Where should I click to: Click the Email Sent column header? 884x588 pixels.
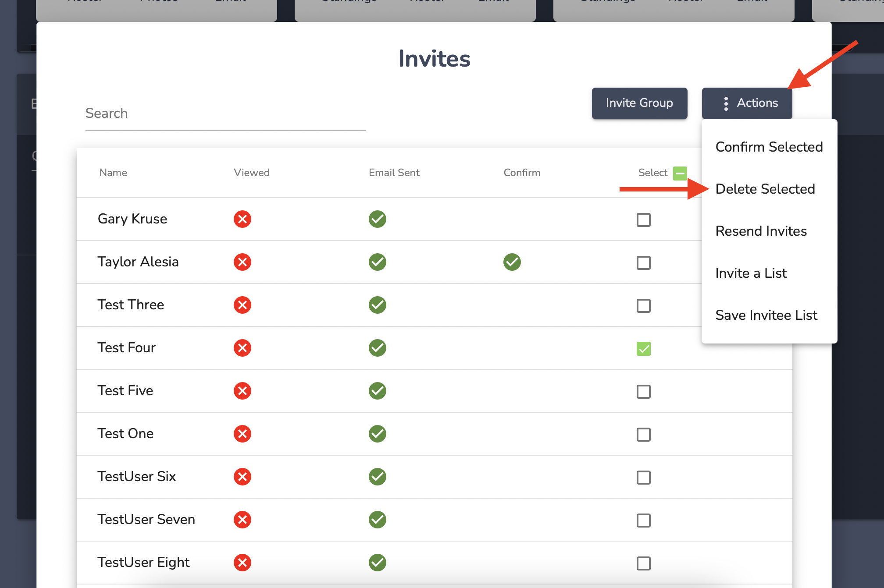tap(394, 173)
